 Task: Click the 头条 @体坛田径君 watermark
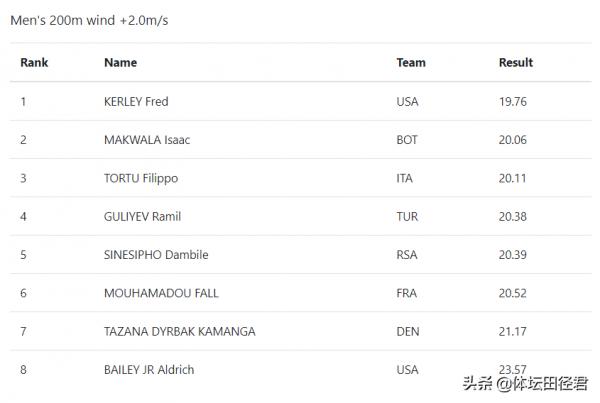pos(525,382)
